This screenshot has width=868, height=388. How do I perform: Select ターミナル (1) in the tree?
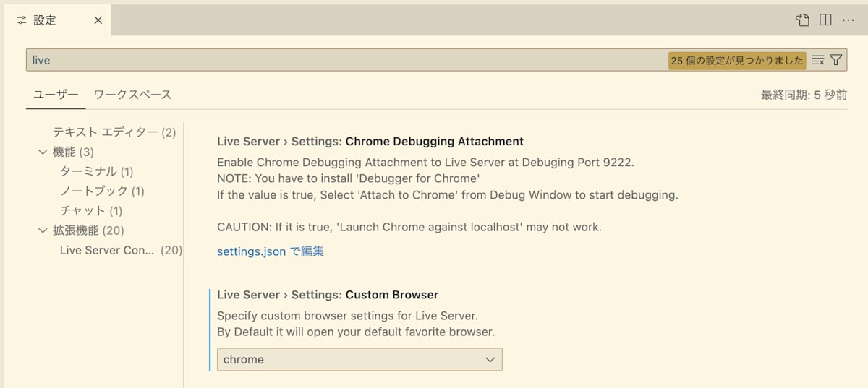pos(96,171)
